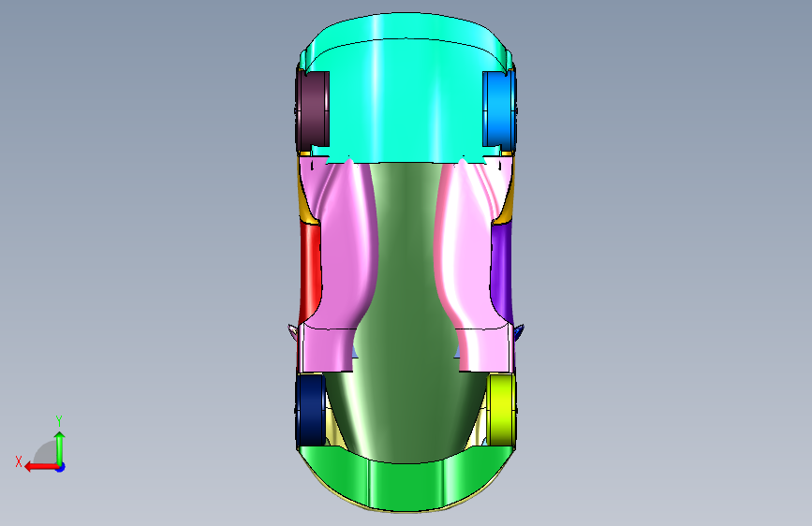Click the green Y axis arrow of triad
Screen dimensions: 812x526
(x=60, y=447)
